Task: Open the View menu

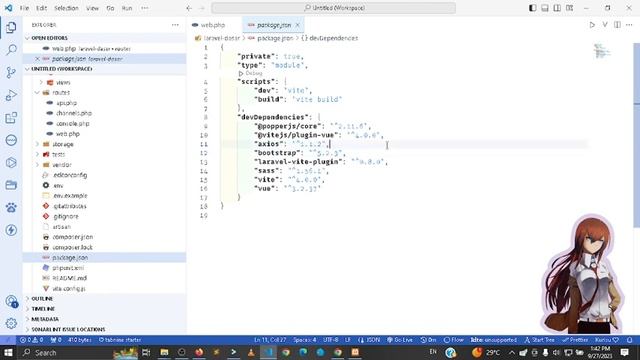Action: click(x=93, y=8)
